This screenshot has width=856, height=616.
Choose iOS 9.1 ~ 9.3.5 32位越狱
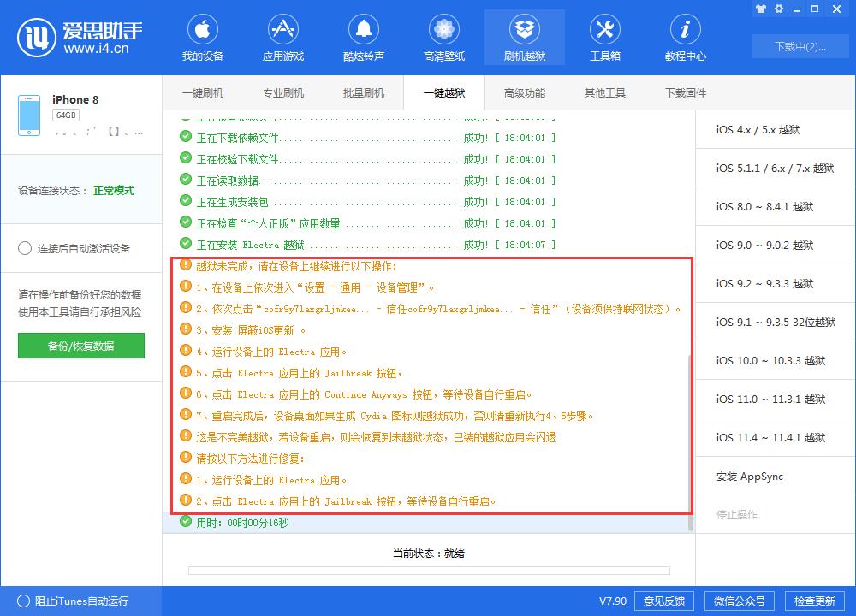776,322
